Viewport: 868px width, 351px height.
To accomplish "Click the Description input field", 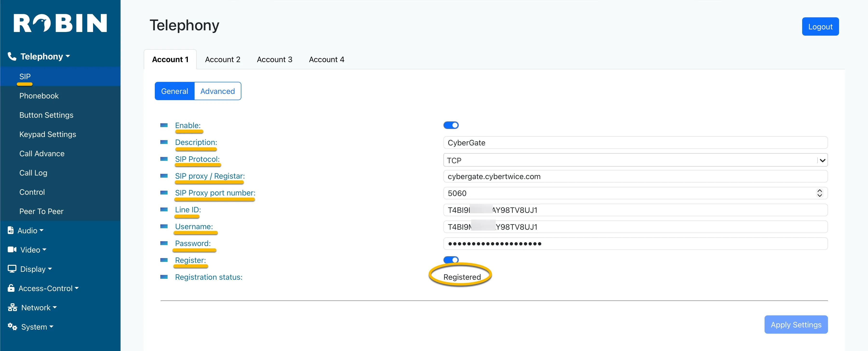I will click(635, 142).
